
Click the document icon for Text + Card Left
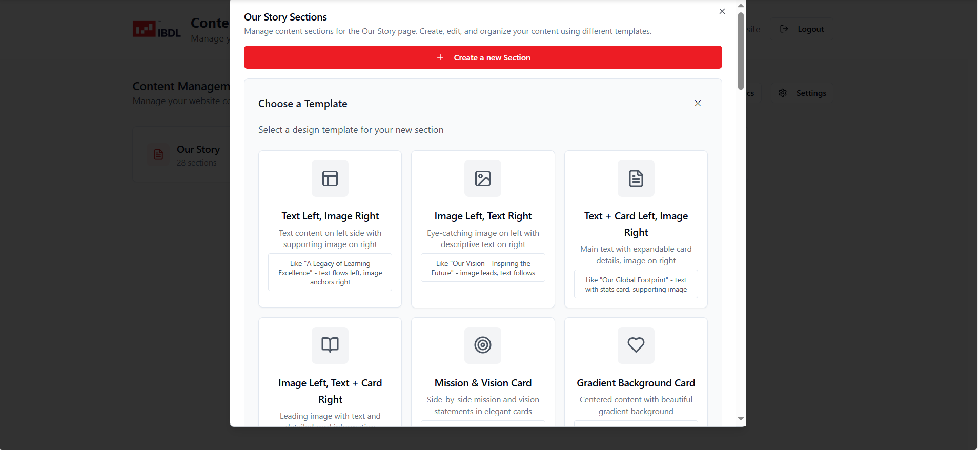tap(636, 178)
